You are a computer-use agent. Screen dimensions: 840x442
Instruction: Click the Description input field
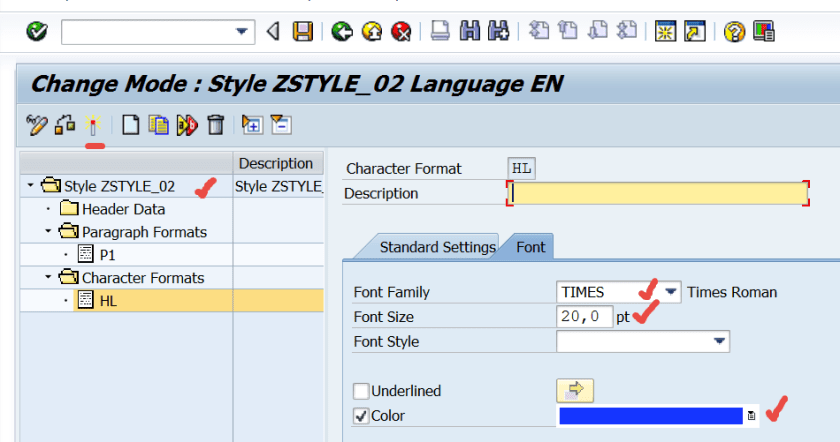[660, 193]
